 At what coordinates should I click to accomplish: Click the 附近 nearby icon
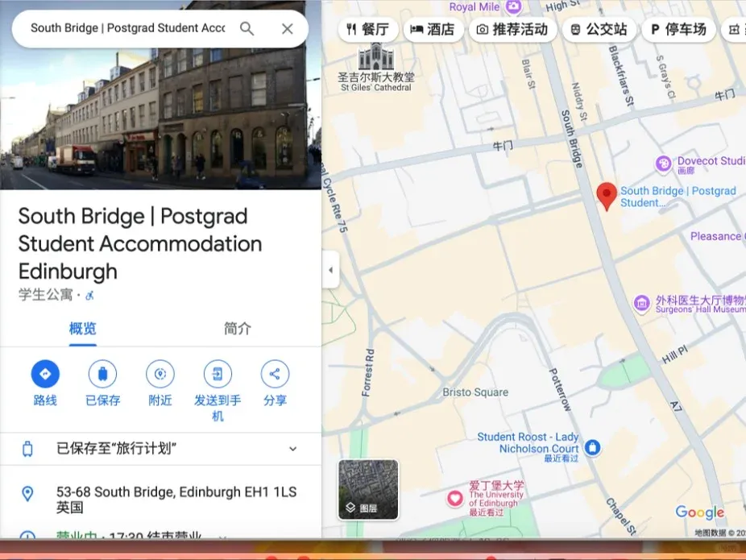[x=160, y=374]
